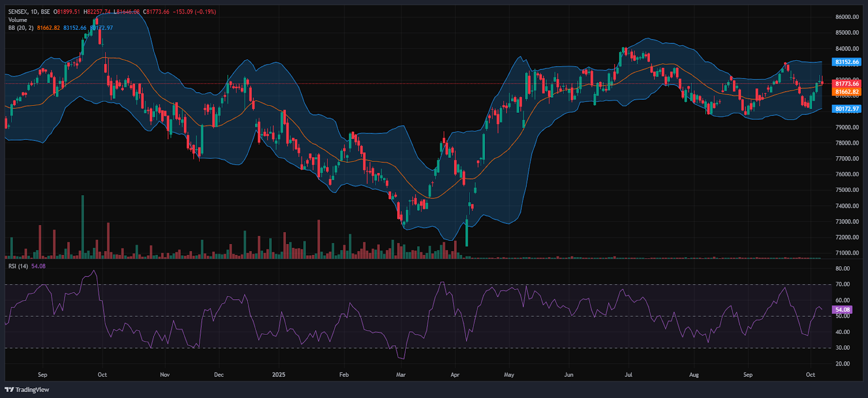Viewport: 868px width, 398px height.
Task: Click the 86000.00 price scale label
Action: tap(847, 17)
